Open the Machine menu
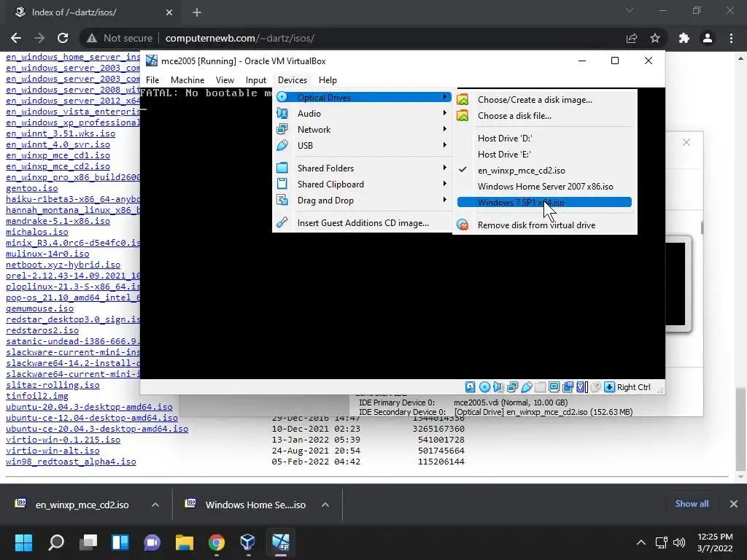 187,80
